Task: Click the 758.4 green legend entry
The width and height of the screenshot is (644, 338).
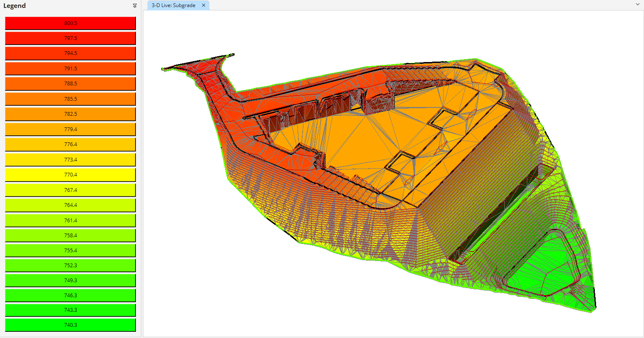Action: (x=70, y=235)
